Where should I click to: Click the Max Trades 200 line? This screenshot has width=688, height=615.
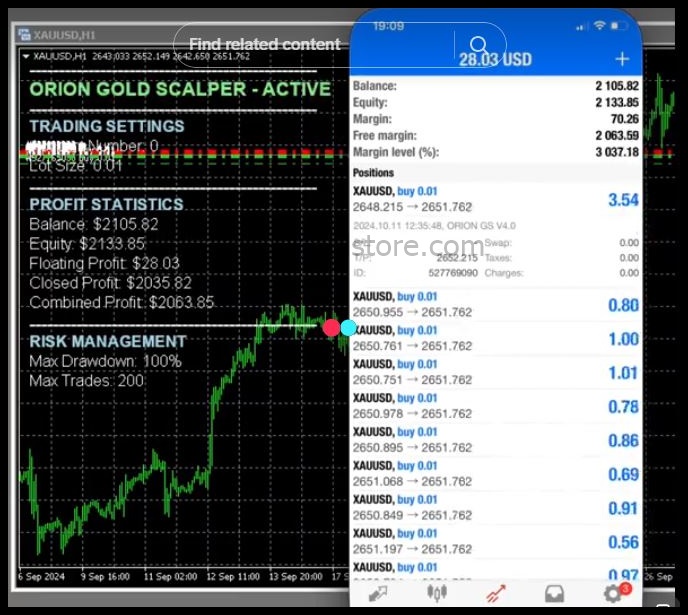86,380
